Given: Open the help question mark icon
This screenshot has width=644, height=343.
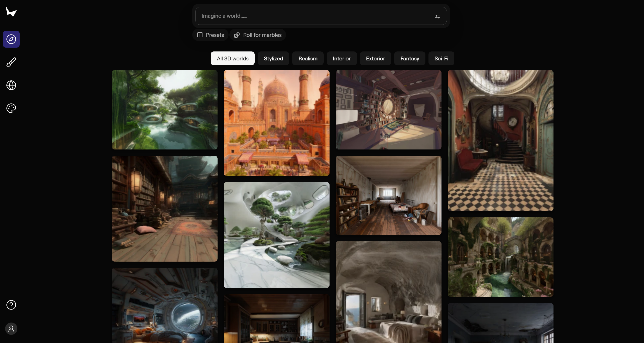Looking at the screenshot, I should pyautogui.click(x=11, y=305).
